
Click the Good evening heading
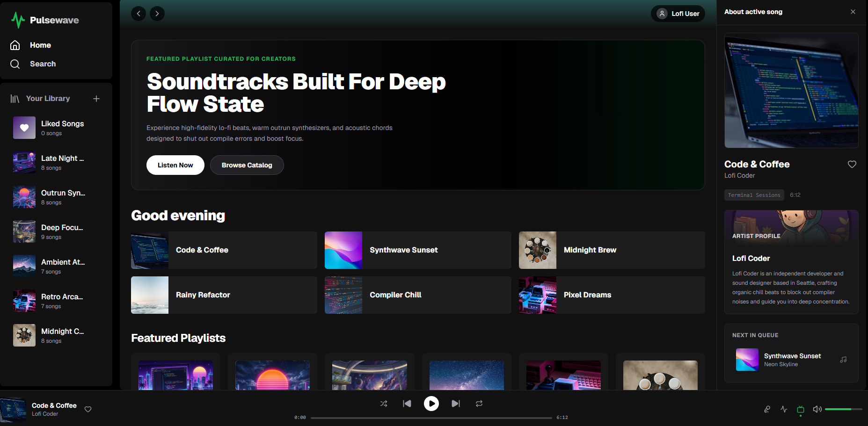[x=178, y=216]
